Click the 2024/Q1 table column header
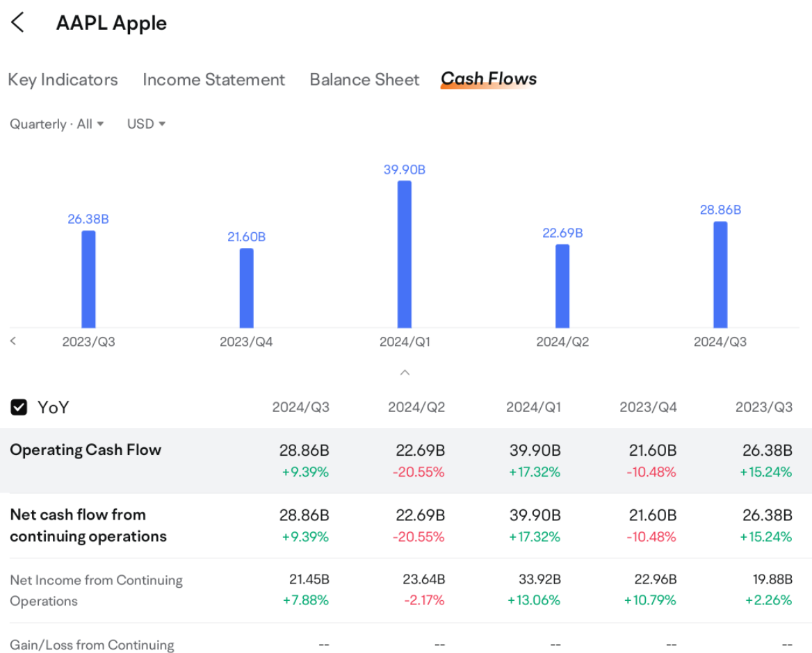 pos(533,408)
